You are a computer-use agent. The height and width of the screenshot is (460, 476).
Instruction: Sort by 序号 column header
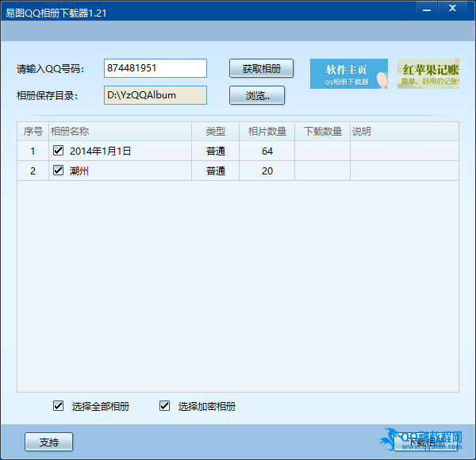33,132
